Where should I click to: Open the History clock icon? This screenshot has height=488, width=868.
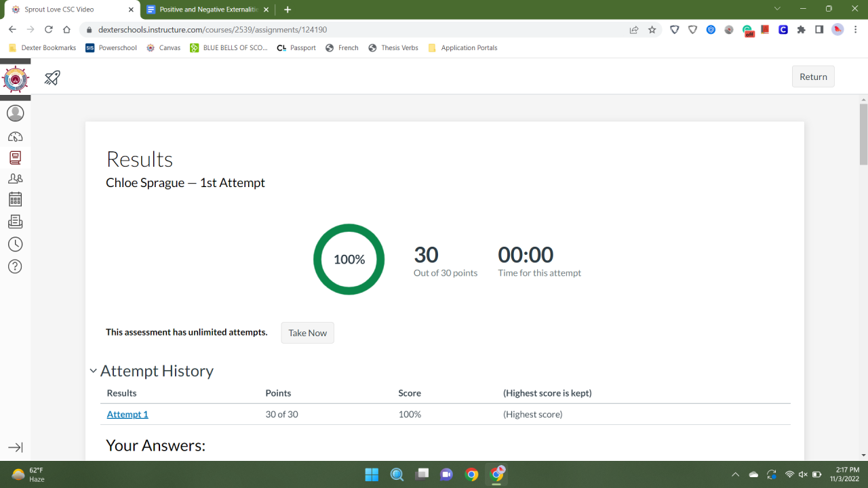[x=15, y=244]
